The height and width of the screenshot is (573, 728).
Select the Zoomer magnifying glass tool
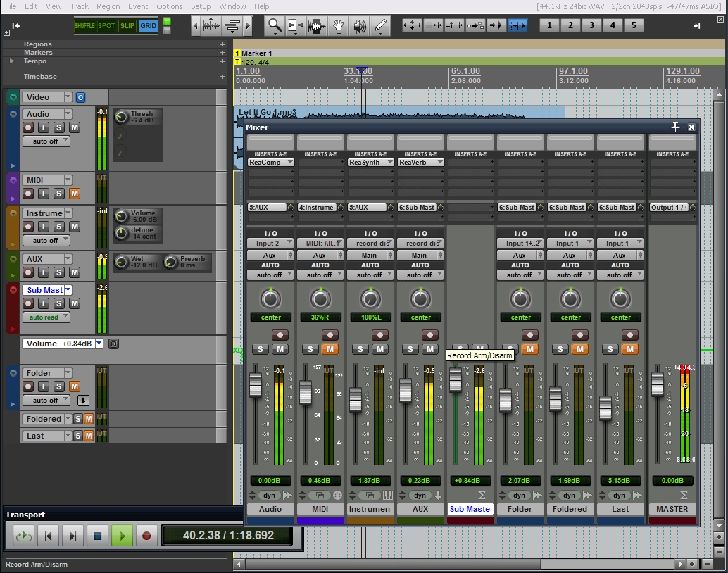pos(275,27)
